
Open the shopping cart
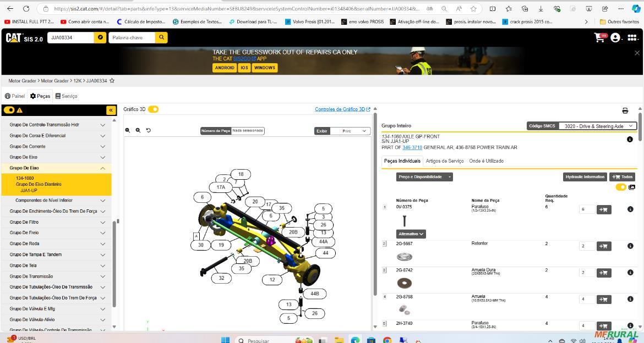click(600, 37)
